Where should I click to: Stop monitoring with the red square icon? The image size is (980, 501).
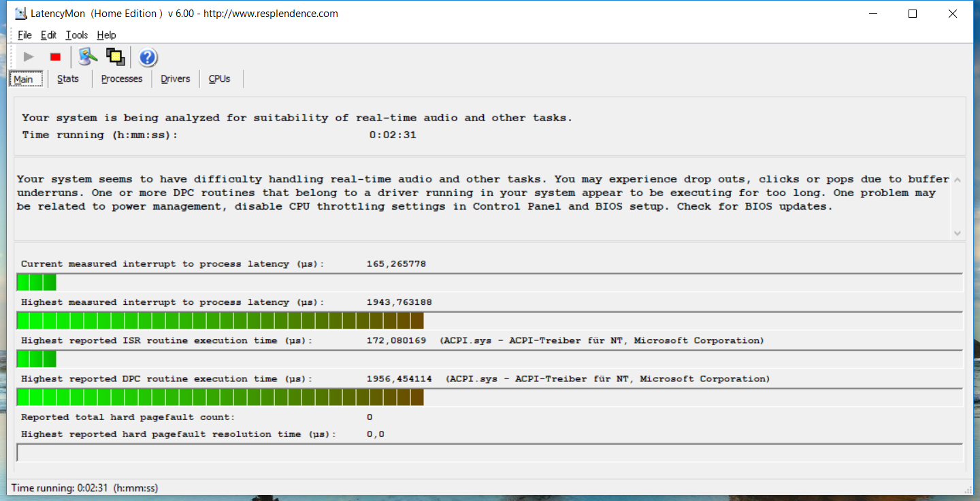point(56,57)
